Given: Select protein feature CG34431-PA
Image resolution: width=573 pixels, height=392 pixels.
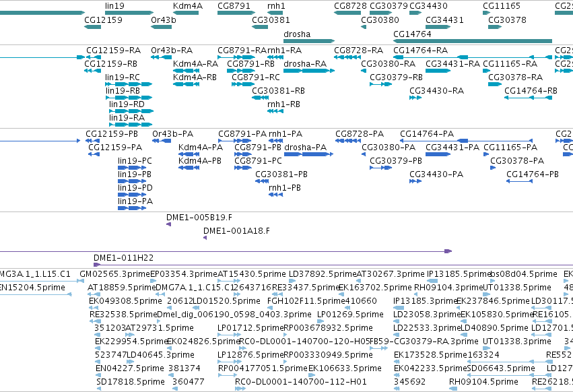Looking at the screenshot, I should [438, 154].
